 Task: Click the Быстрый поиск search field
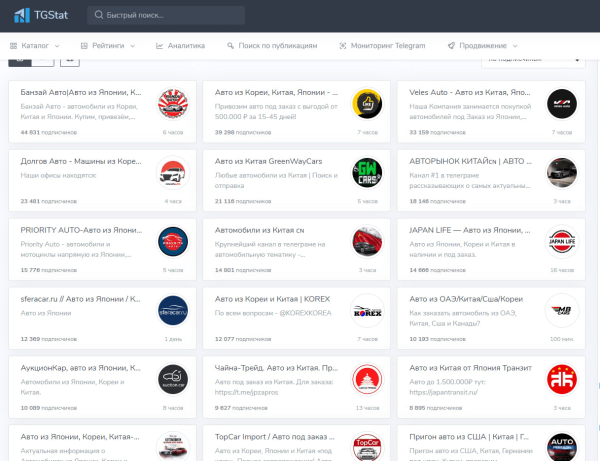(x=164, y=15)
